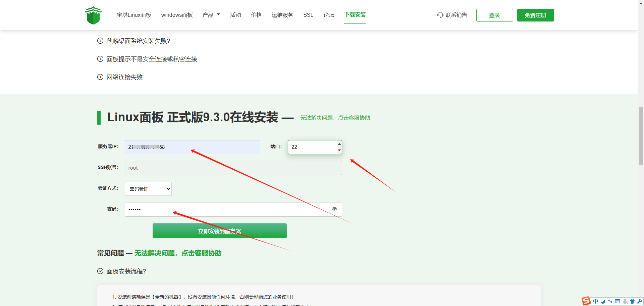Switch Sogou Chinese/English mode 中 icon
The image size is (644, 306).
[x=595, y=301]
